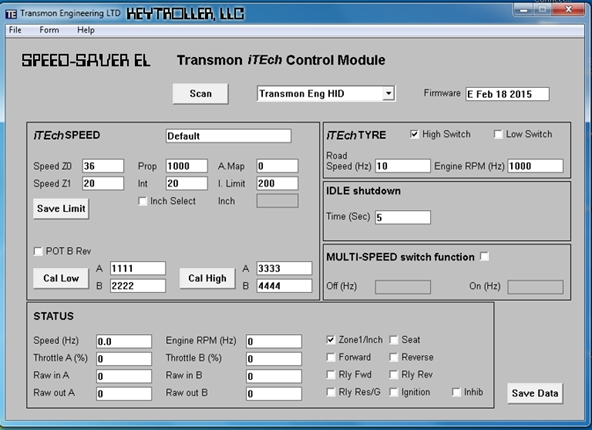
Task: Click the iTEch TYRE Engine RPM field
Action: [x=535, y=166]
